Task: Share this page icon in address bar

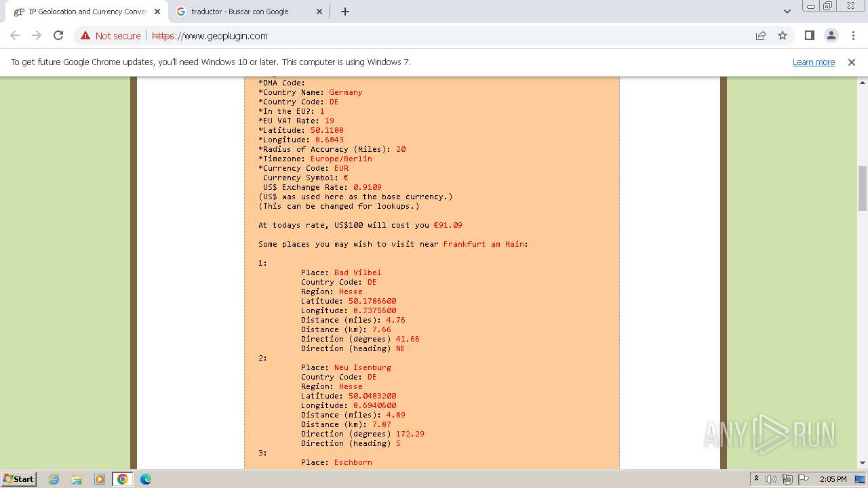Action: coord(761,36)
